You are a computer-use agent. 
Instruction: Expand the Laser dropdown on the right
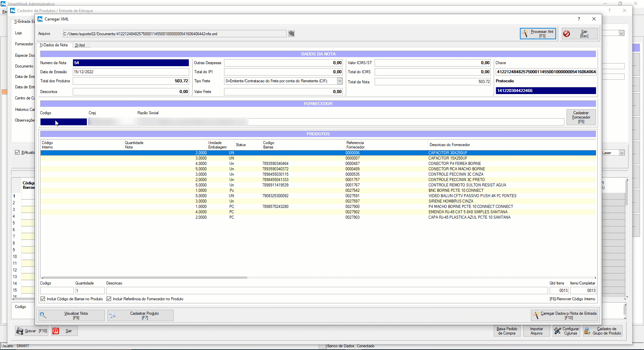point(622,153)
